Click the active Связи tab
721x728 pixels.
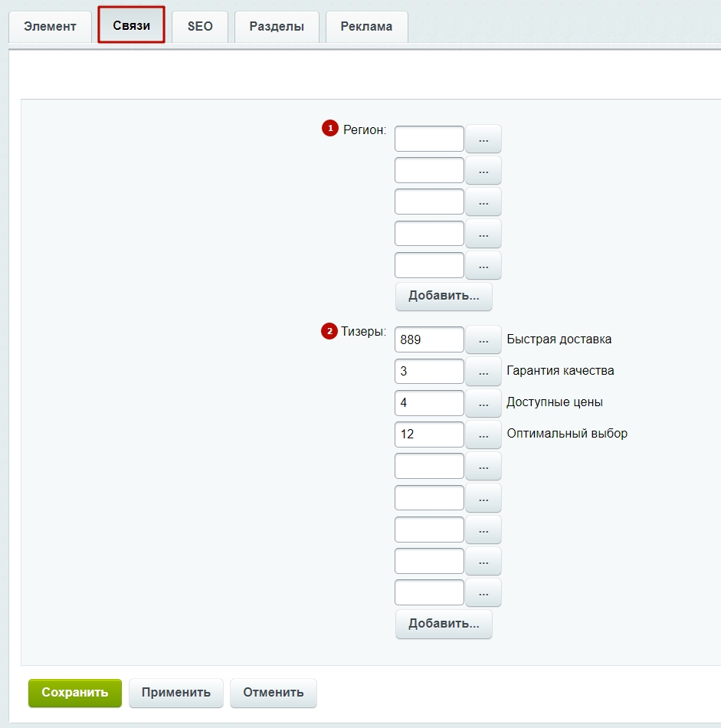[x=131, y=25]
